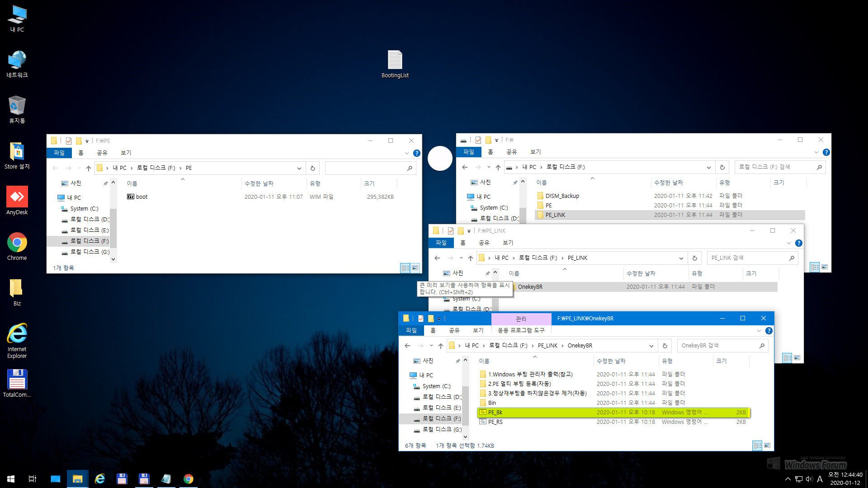Viewport: 868px width, 488px height.
Task: Click up arrow in F:\ window
Action: pyautogui.click(x=498, y=167)
